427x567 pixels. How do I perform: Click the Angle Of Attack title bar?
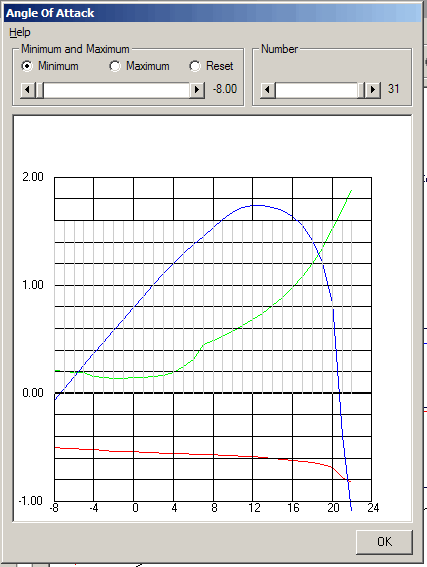[x=213, y=13]
